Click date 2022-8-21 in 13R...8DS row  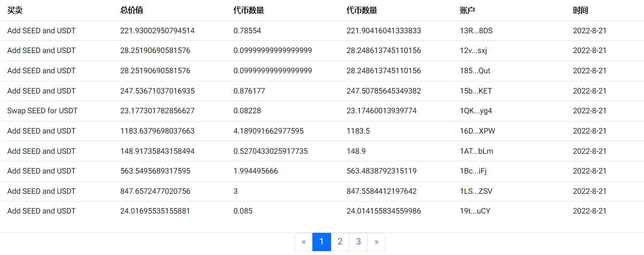[590, 31]
